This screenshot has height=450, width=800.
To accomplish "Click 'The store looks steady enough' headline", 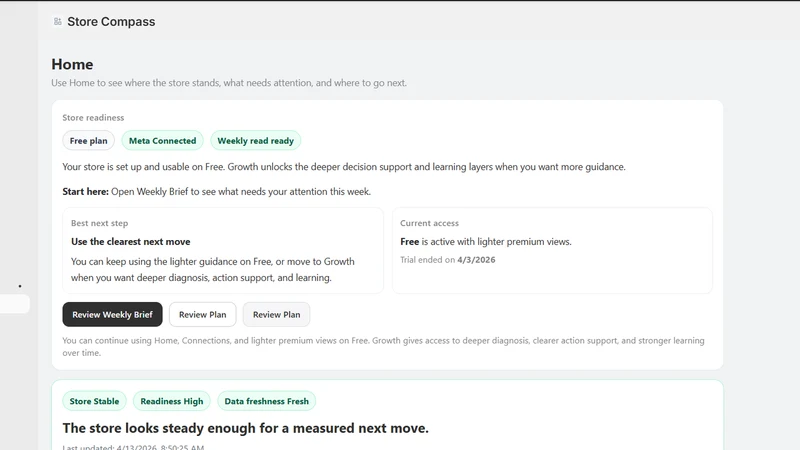I will [x=245, y=428].
